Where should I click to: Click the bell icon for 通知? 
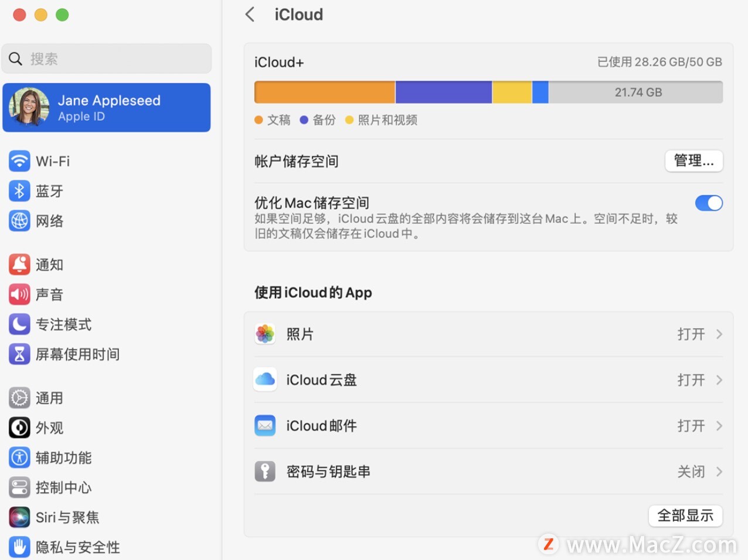click(19, 264)
